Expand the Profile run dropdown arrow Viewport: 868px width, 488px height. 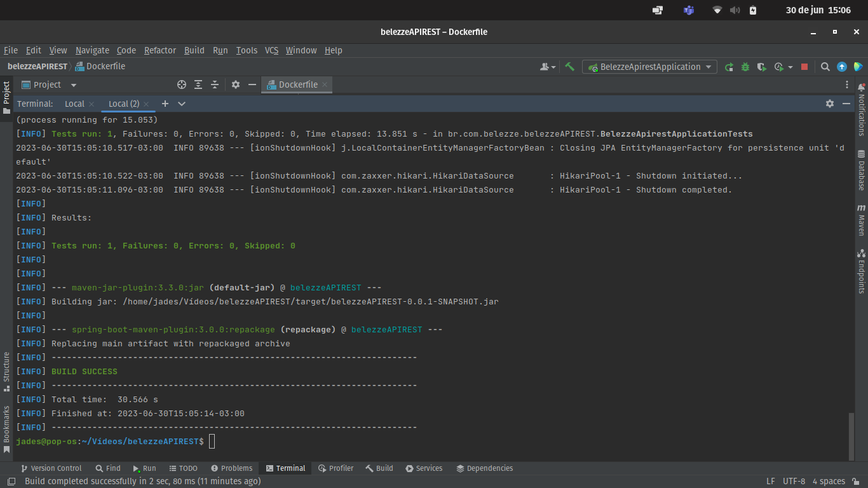[790, 67]
